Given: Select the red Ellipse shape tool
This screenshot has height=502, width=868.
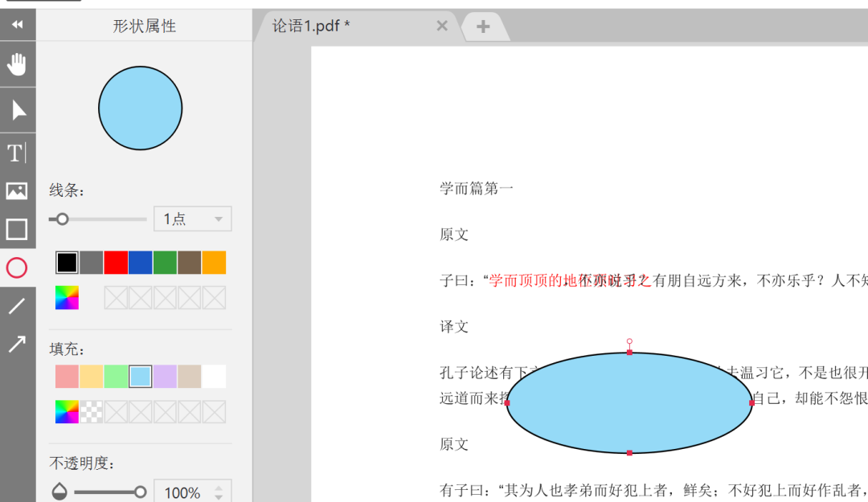Looking at the screenshot, I should click(17, 268).
